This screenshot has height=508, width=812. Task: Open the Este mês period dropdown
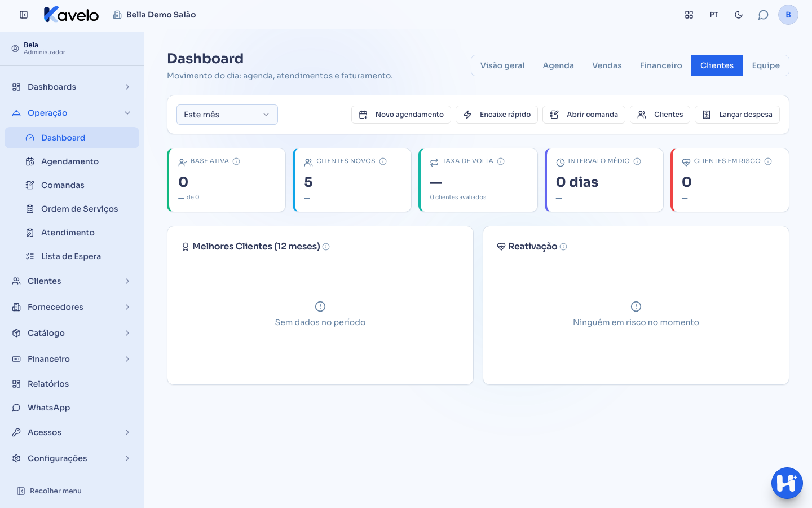point(227,115)
